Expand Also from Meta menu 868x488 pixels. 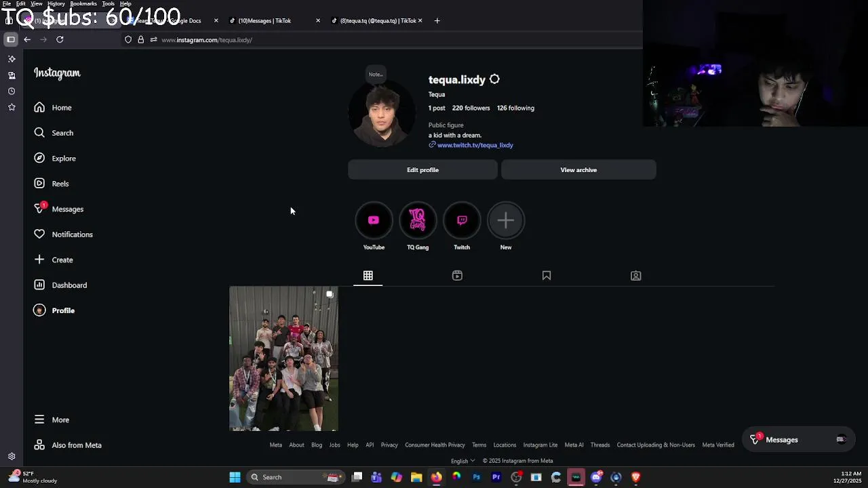[x=68, y=445]
